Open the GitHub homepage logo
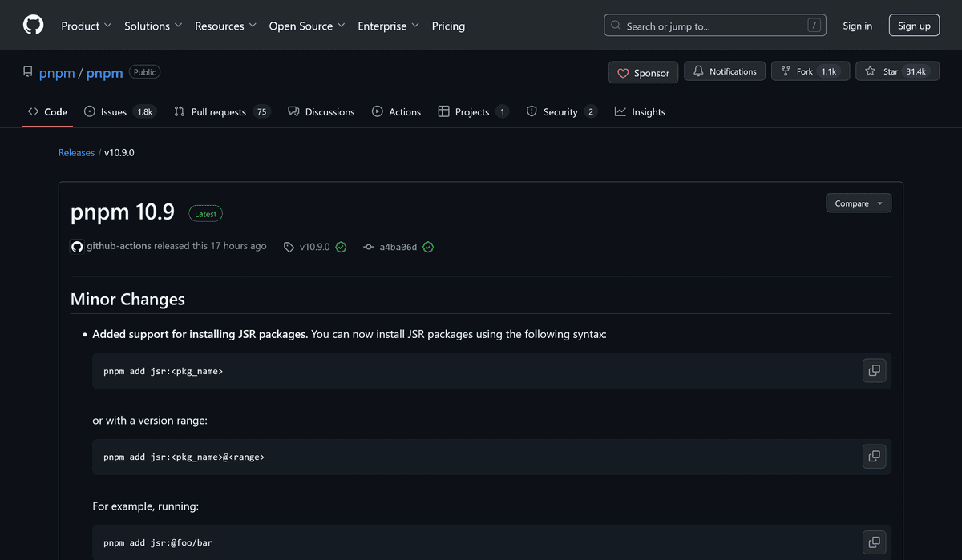Screen dimensions: 962x560 34,26
